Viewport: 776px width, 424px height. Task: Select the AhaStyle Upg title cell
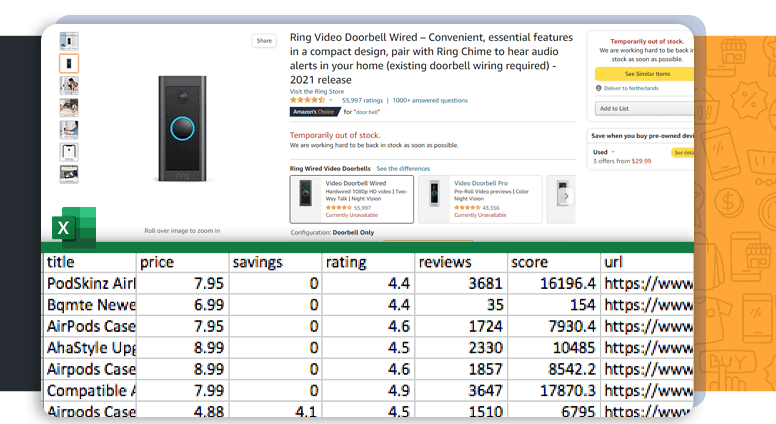click(89, 348)
